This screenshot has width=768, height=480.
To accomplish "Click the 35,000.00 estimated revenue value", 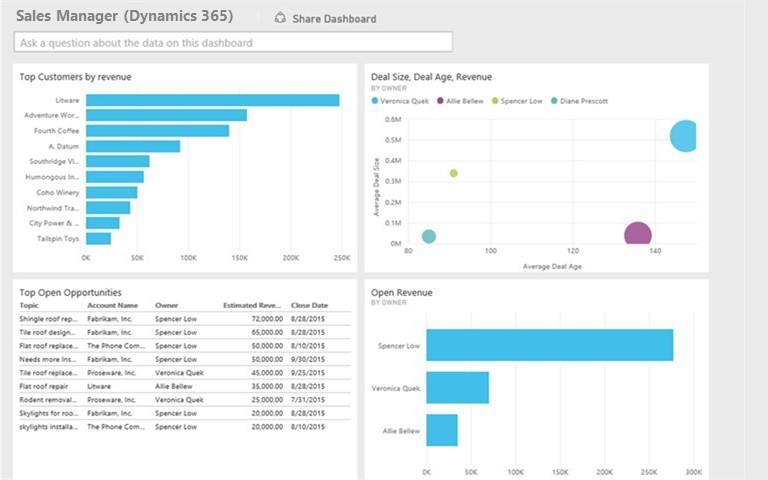I will pyautogui.click(x=267, y=386).
